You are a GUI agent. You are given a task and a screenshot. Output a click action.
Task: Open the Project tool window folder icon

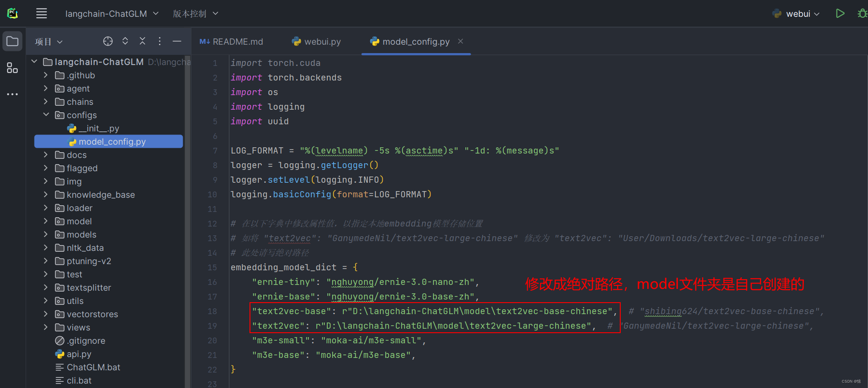click(12, 41)
